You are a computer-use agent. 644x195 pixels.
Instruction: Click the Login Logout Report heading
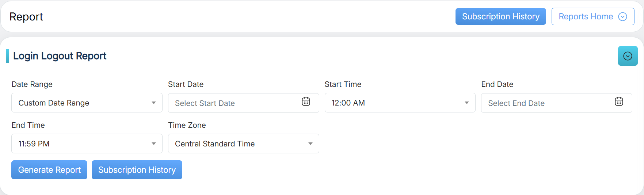[x=60, y=56]
